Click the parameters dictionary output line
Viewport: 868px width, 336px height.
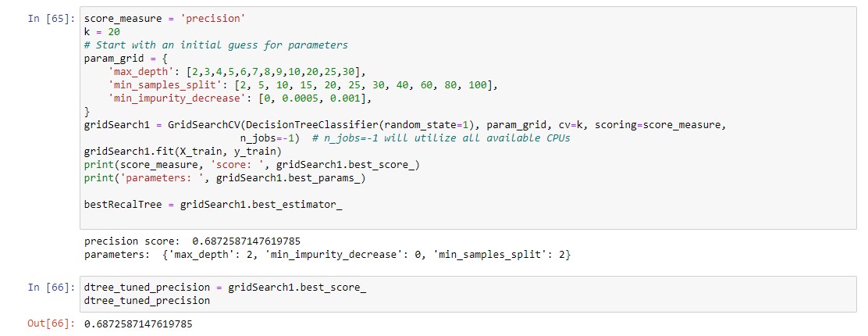click(x=327, y=255)
